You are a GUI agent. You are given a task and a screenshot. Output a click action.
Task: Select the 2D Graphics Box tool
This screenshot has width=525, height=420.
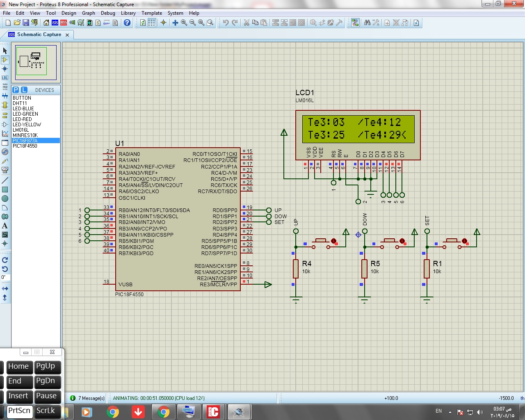(5, 189)
